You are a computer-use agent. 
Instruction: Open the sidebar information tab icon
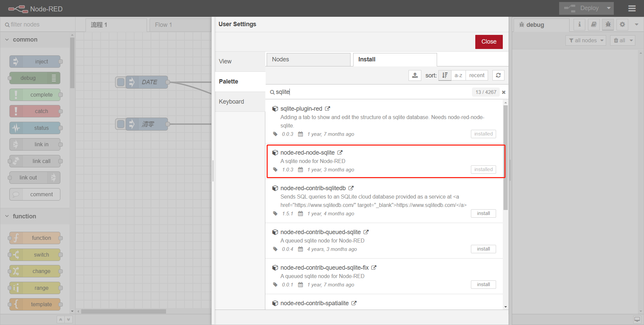579,24
